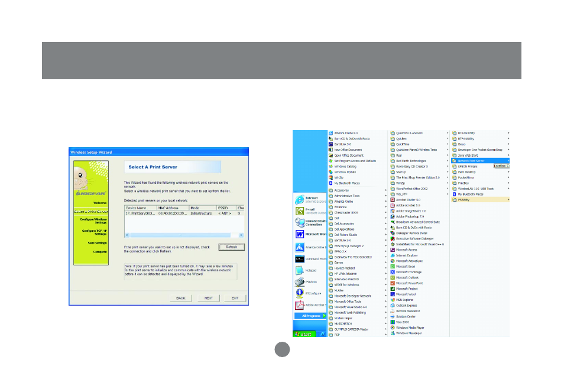Viewport: 564px width, 392px height.
Task: Click the Windows start button
Action: (304, 334)
